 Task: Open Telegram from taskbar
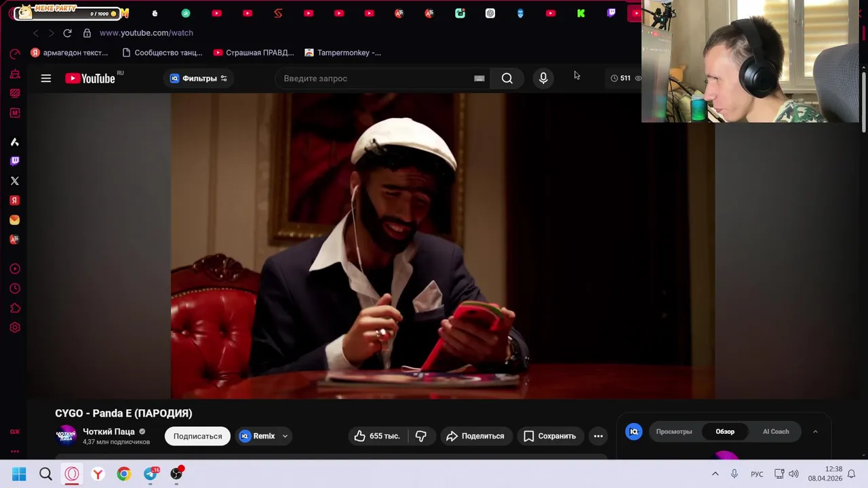pyautogui.click(x=150, y=474)
